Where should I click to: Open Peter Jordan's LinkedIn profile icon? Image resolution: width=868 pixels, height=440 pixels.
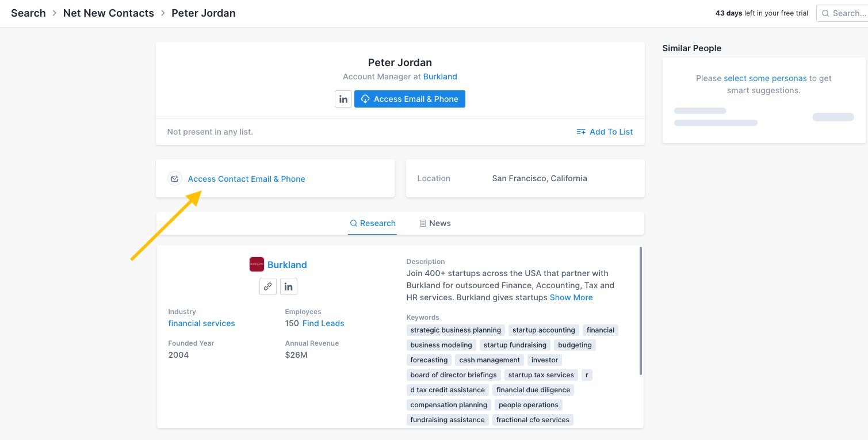pos(343,99)
